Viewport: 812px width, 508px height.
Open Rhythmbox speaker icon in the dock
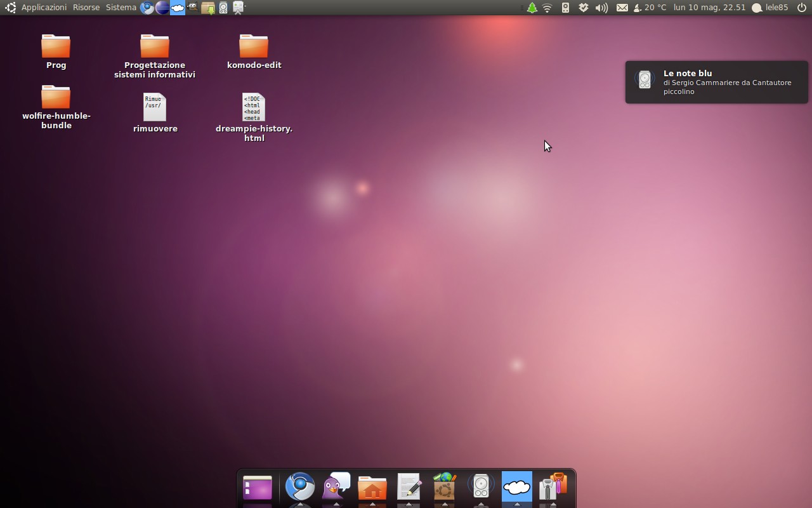tap(481, 487)
